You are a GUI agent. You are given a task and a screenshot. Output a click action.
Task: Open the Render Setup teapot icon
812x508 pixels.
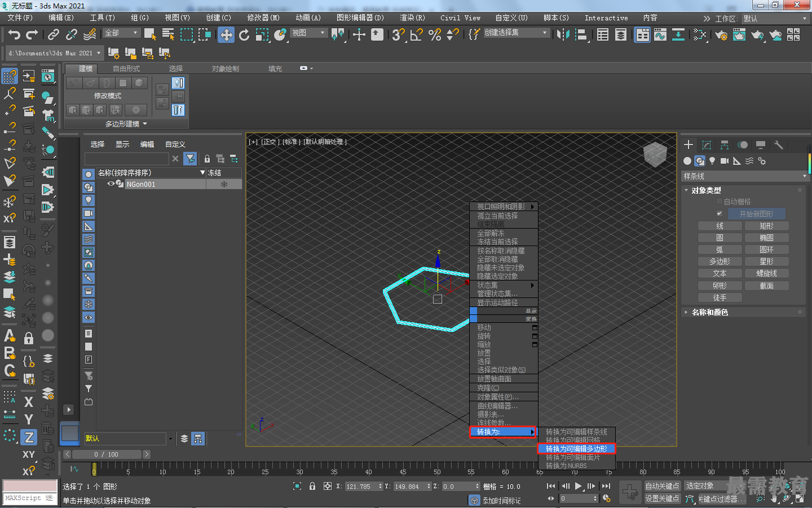coord(721,35)
